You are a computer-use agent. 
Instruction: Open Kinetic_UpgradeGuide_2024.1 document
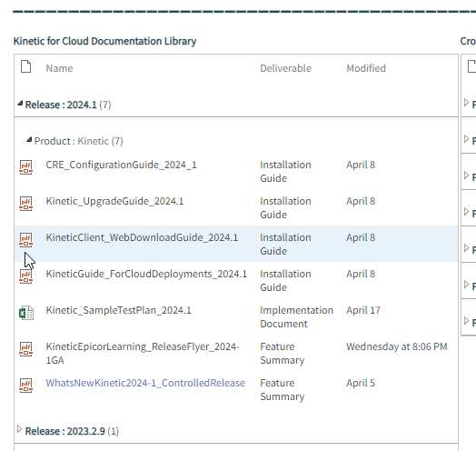(114, 201)
